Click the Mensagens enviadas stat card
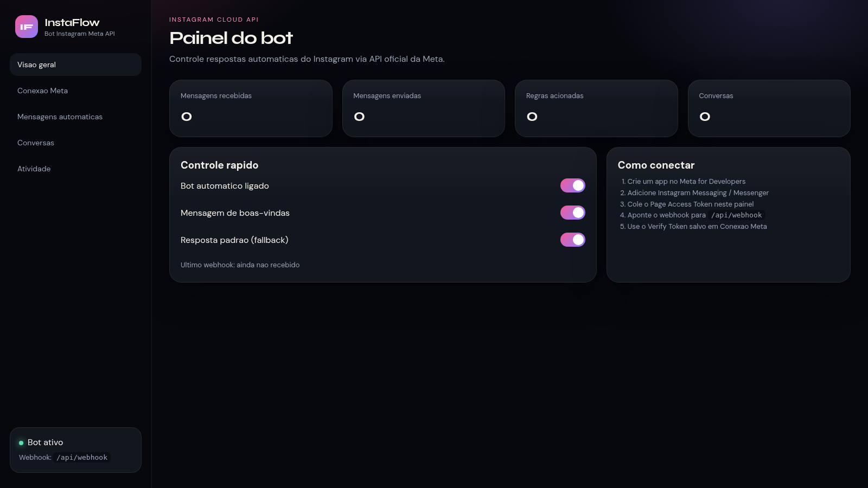Image resolution: width=868 pixels, height=488 pixels. coord(424,108)
